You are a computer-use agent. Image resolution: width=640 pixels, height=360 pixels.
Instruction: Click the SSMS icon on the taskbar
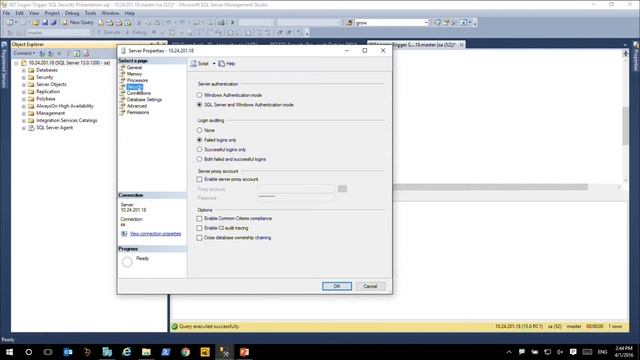pyautogui.click(x=224, y=352)
